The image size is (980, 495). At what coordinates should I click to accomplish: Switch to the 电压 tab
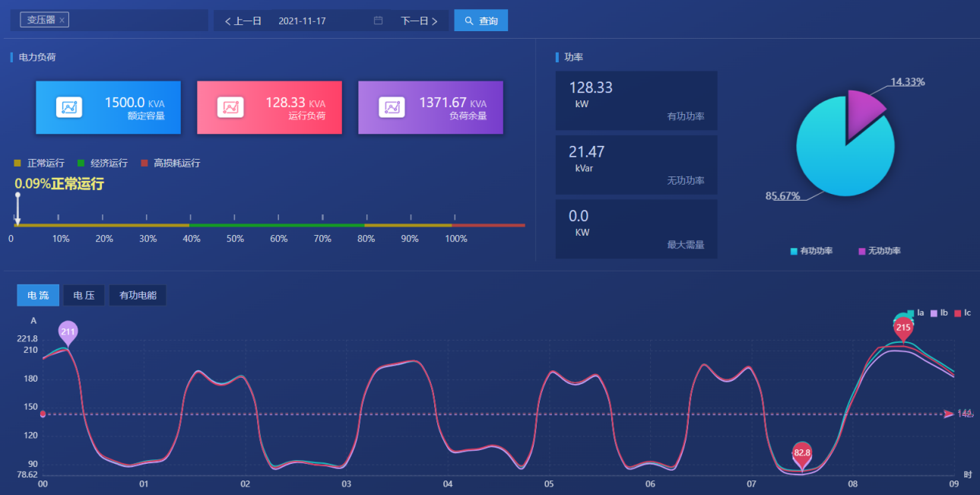83,295
